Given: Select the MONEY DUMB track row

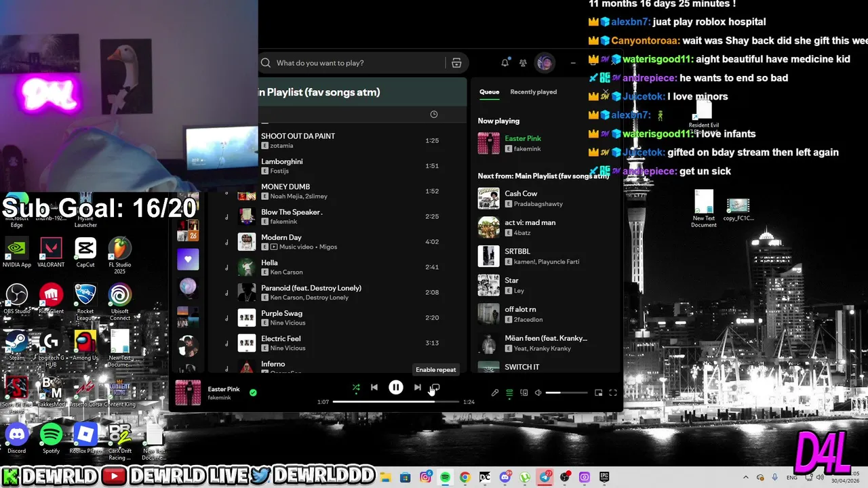Looking at the screenshot, I should [x=339, y=191].
